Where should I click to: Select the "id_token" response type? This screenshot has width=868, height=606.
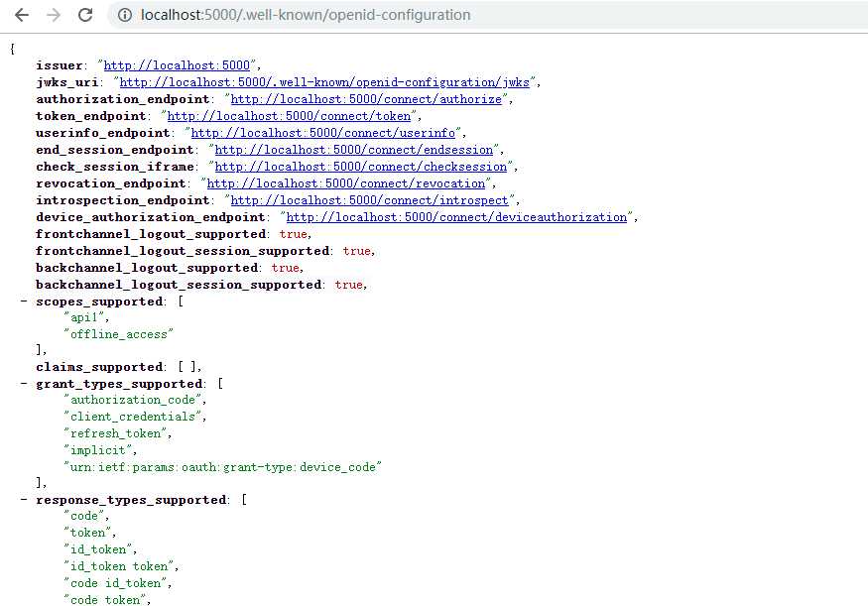[98, 549]
